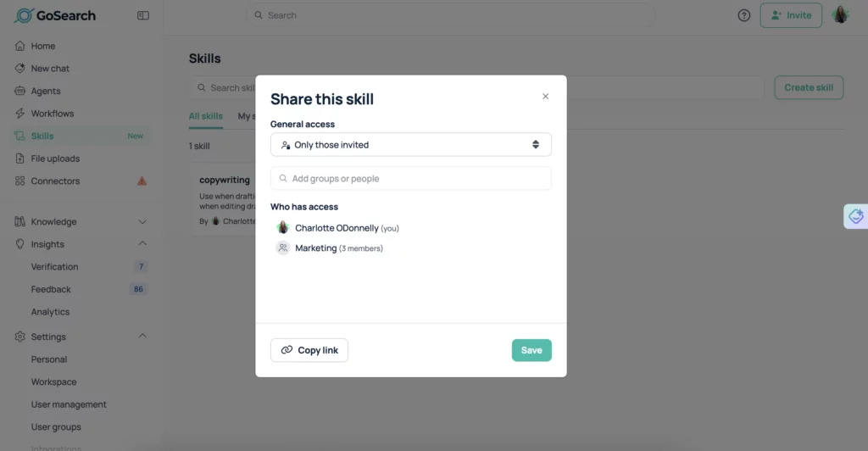Expand the Knowledge section chevron
The width and height of the screenshot is (868, 451).
[142, 222]
